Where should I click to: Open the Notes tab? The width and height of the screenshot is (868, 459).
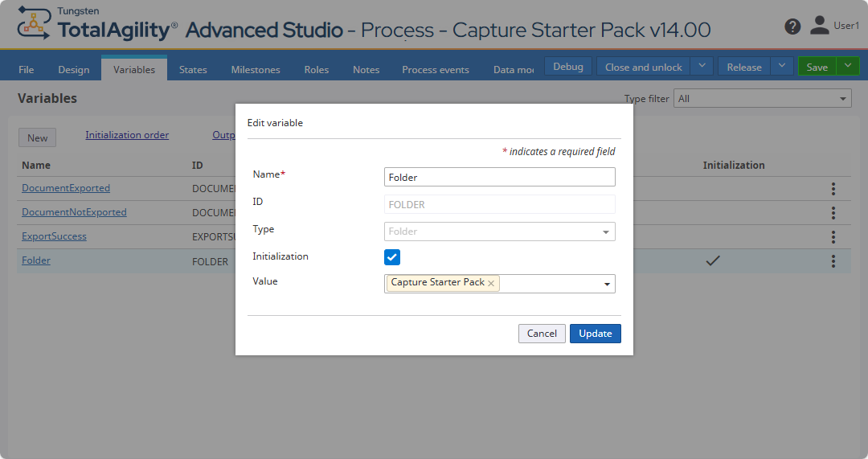pos(366,70)
